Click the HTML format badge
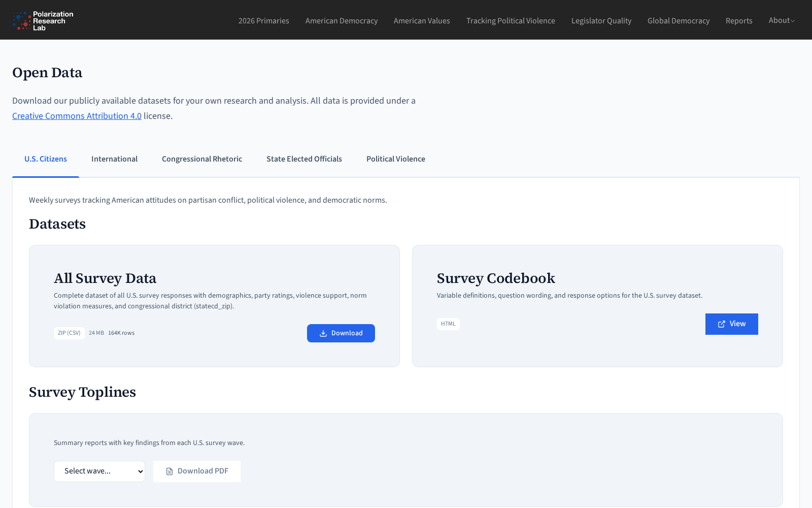Image resolution: width=812 pixels, height=508 pixels. pos(448,324)
